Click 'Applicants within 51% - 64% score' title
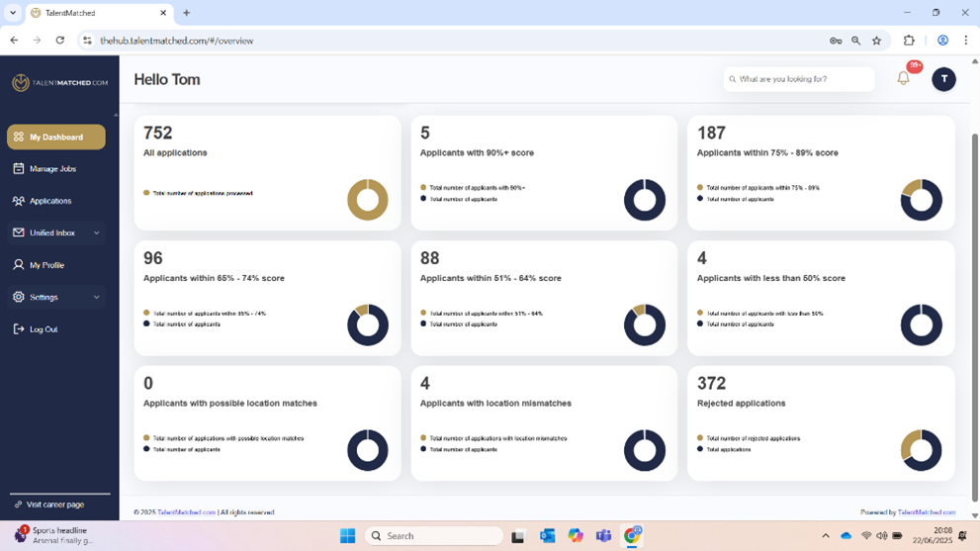The height and width of the screenshot is (551, 980). click(x=490, y=278)
